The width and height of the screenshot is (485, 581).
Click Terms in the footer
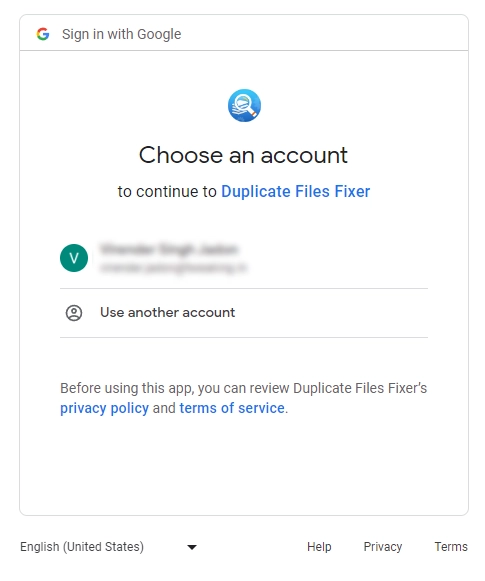click(451, 547)
